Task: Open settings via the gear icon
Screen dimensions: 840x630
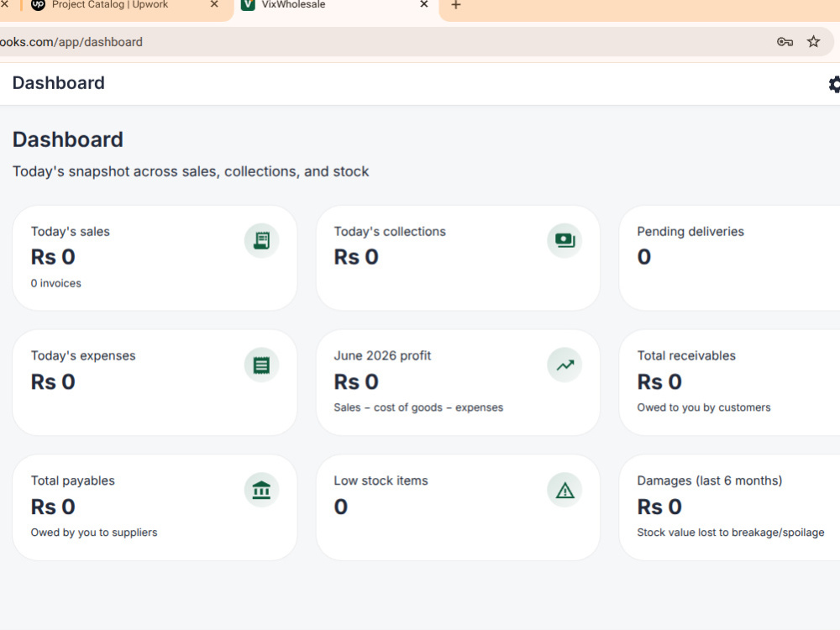Action: (835, 84)
